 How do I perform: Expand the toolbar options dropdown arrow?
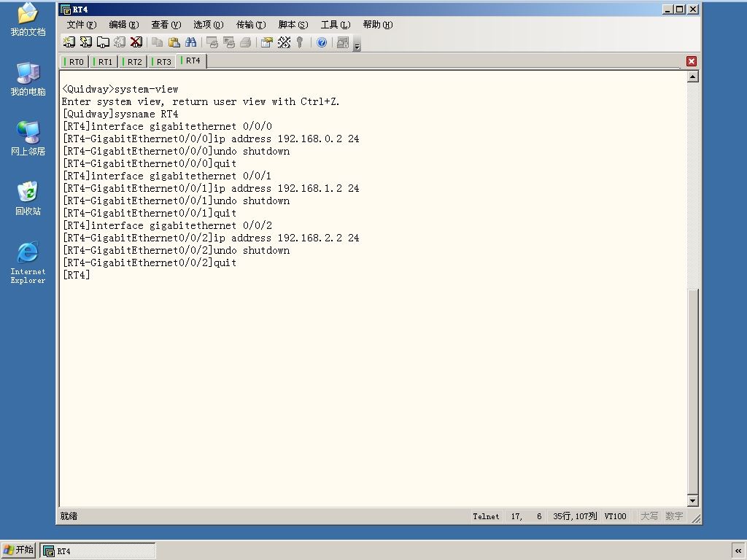357,45
